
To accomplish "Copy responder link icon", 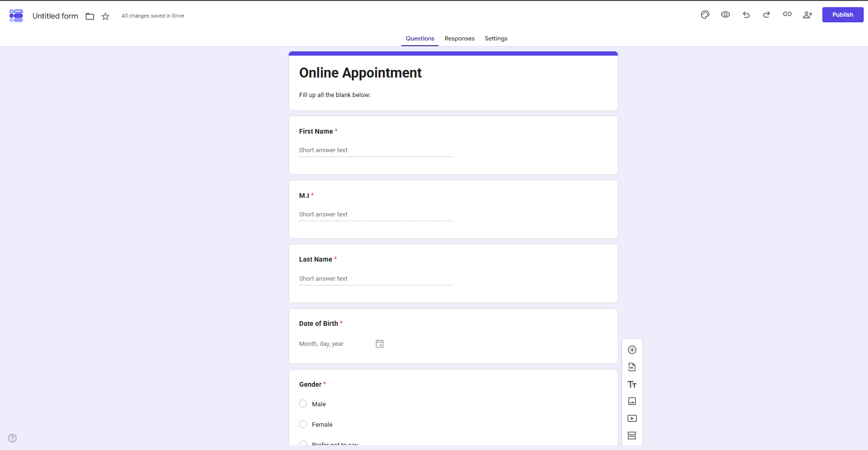I will (x=787, y=14).
